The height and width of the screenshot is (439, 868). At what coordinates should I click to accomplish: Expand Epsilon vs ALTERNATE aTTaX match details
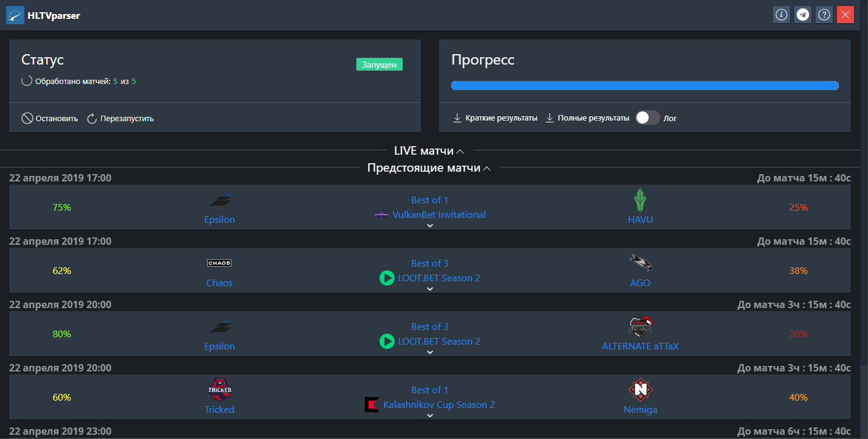430,352
